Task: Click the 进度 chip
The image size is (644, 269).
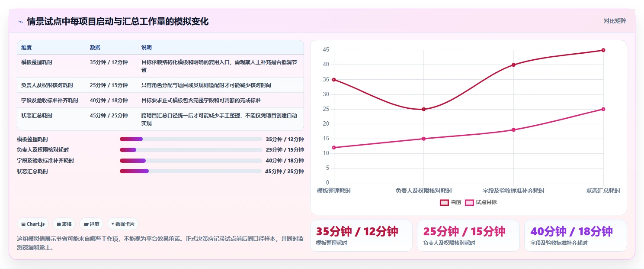Action: (x=91, y=224)
